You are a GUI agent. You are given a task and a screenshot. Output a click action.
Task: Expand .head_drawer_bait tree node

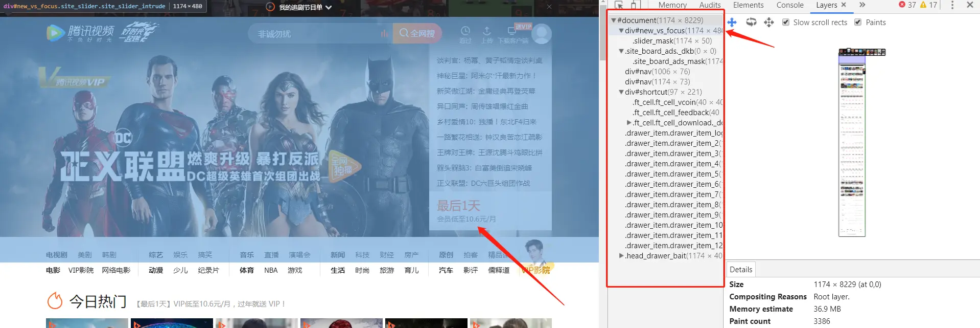pos(621,256)
